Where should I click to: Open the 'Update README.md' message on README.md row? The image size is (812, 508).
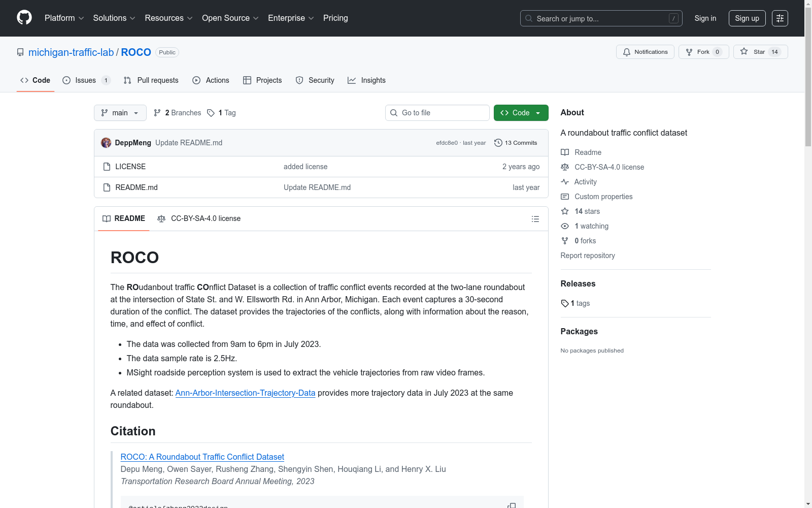pyautogui.click(x=317, y=187)
